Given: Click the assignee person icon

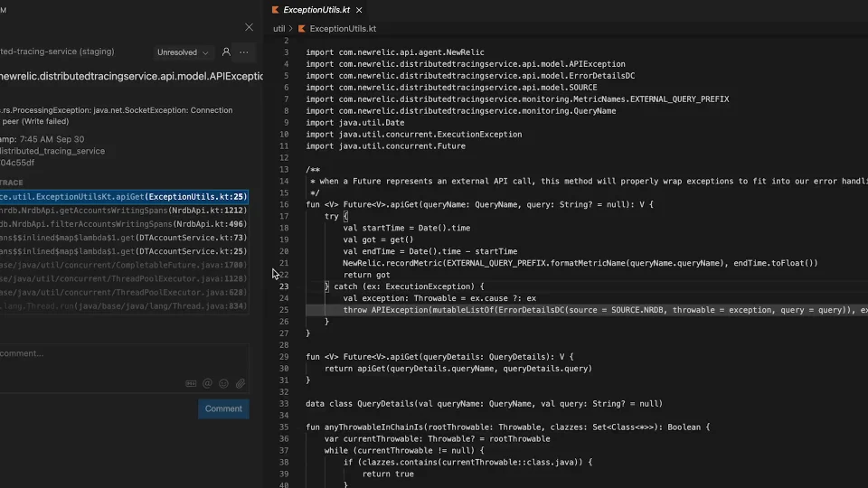Looking at the screenshot, I should point(226,52).
